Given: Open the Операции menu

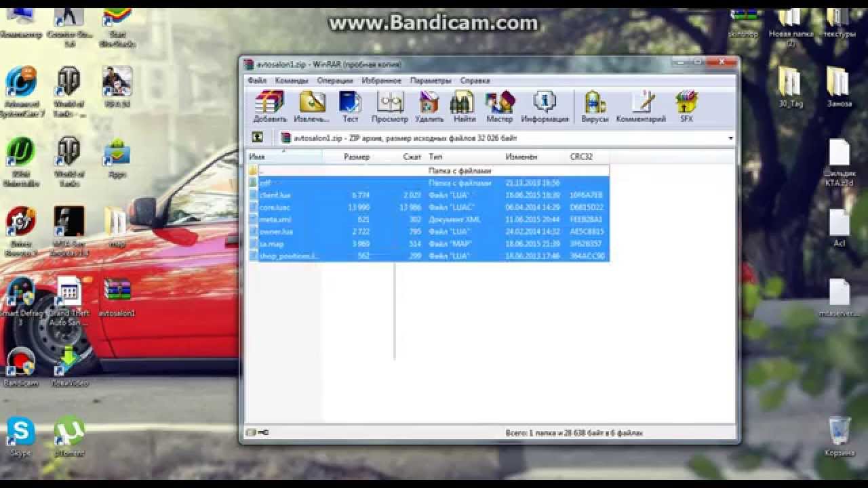Looking at the screenshot, I should (x=335, y=81).
